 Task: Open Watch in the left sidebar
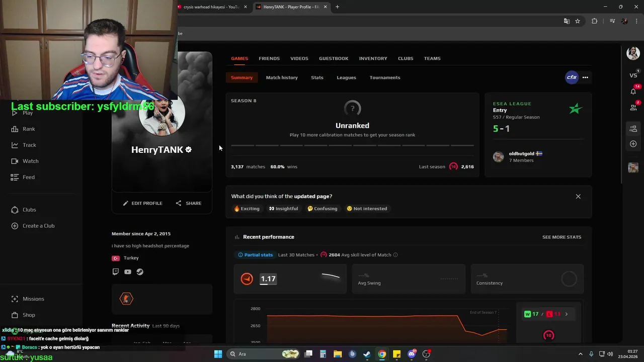click(25, 161)
